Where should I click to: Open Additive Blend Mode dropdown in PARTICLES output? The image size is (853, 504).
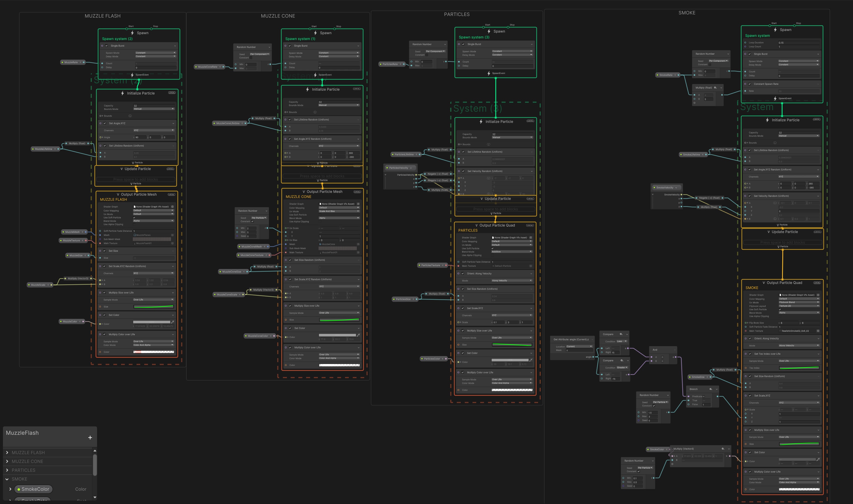pyautogui.click(x=512, y=252)
